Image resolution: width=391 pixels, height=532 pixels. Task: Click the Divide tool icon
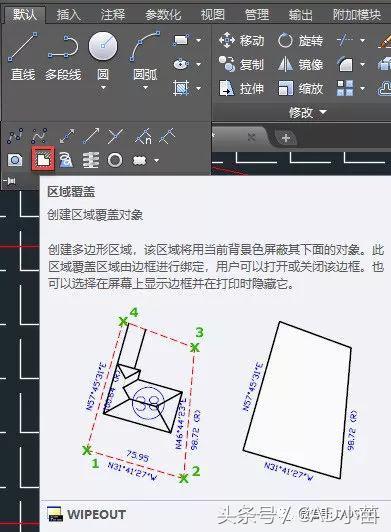144,136
